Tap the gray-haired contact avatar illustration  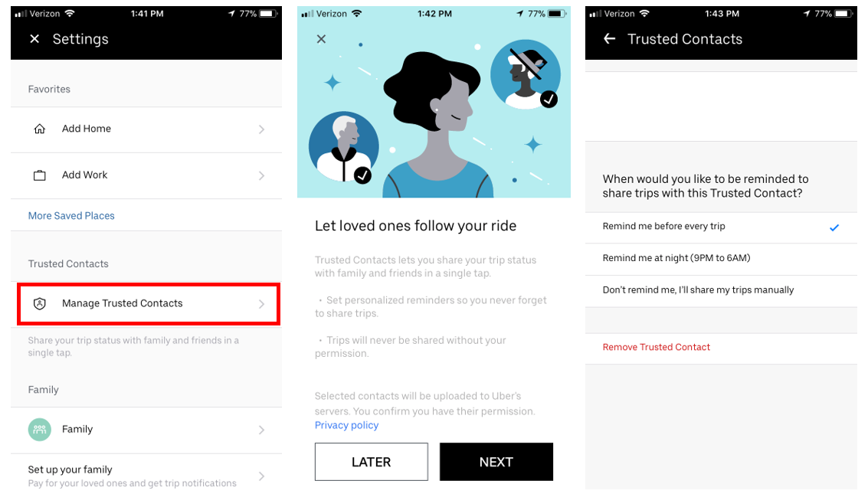coord(343,147)
